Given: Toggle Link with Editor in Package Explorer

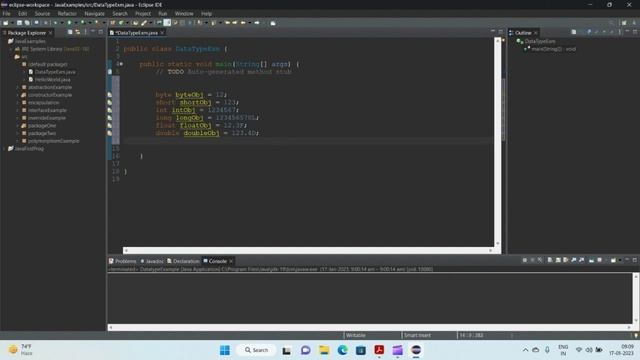Looking at the screenshot, I should 78,32.
